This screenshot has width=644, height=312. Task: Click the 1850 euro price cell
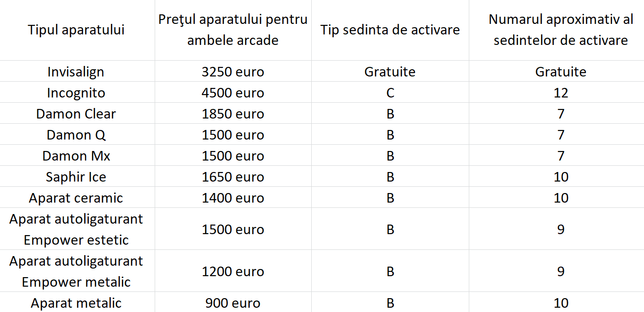tap(233, 114)
